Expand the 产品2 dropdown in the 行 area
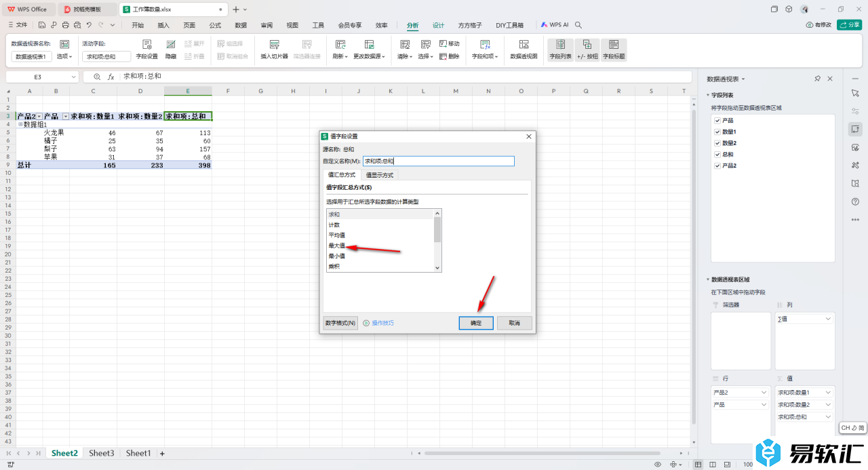The width and height of the screenshot is (868, 470). [x=764, y=392]
